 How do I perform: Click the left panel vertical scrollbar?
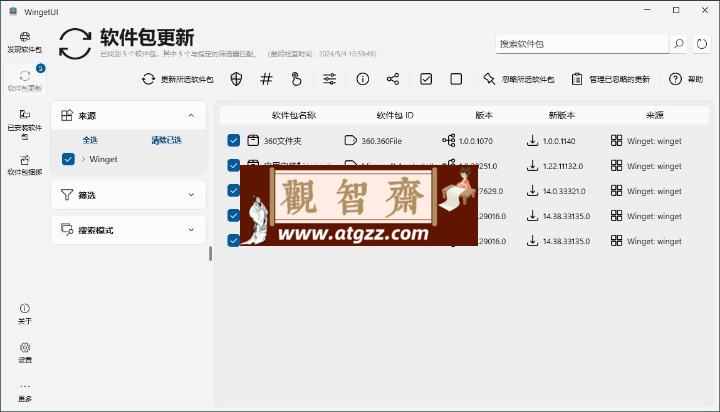(x=210, y=254)
